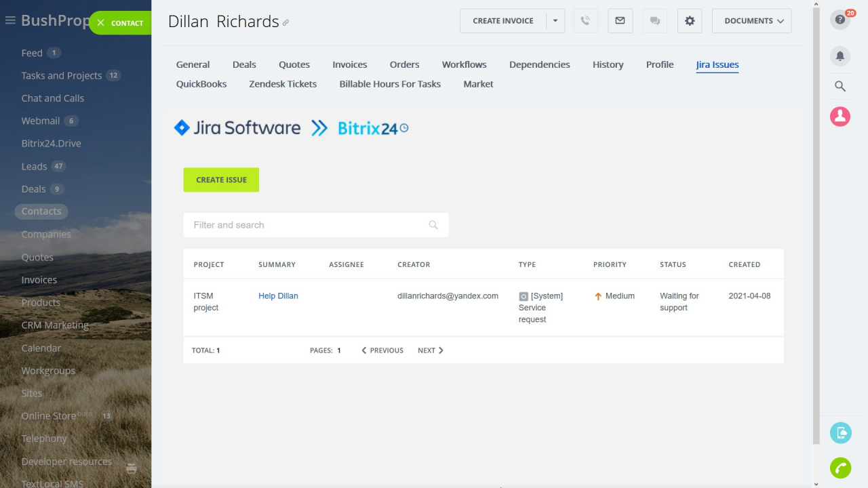Screen dimensions: 868x488
Task: Click the green phone dialer button
Action: (841, 468)
